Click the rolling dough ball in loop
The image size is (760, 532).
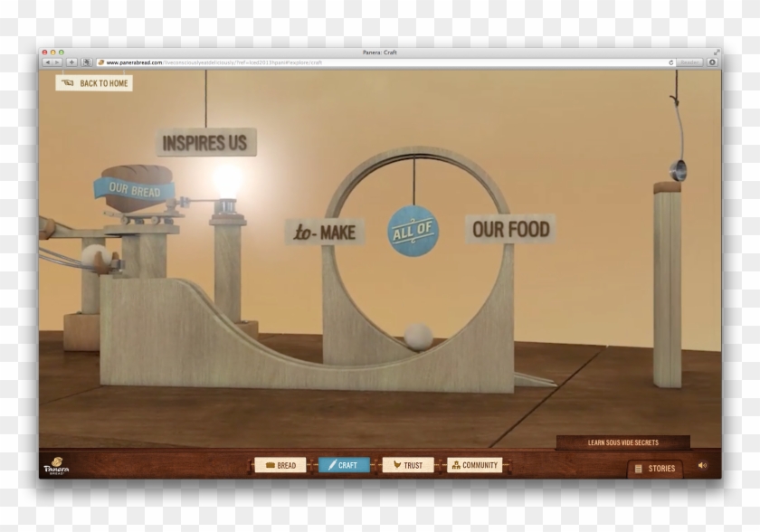tap(418, 336)
